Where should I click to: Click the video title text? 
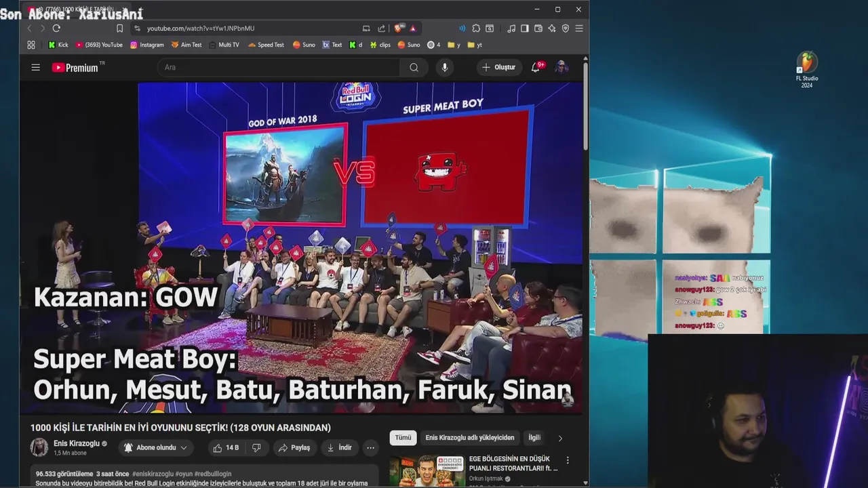[x=180, y=428]
